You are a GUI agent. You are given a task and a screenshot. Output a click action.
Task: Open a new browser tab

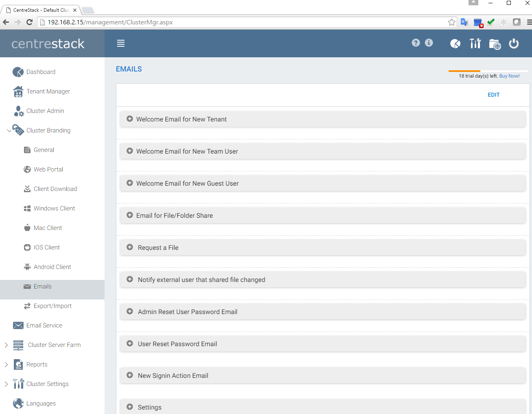(x=88, y=10)
